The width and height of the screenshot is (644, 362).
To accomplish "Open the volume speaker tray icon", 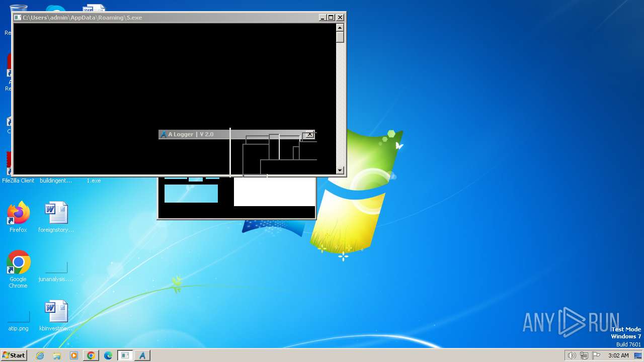I will tap(572, 355).
